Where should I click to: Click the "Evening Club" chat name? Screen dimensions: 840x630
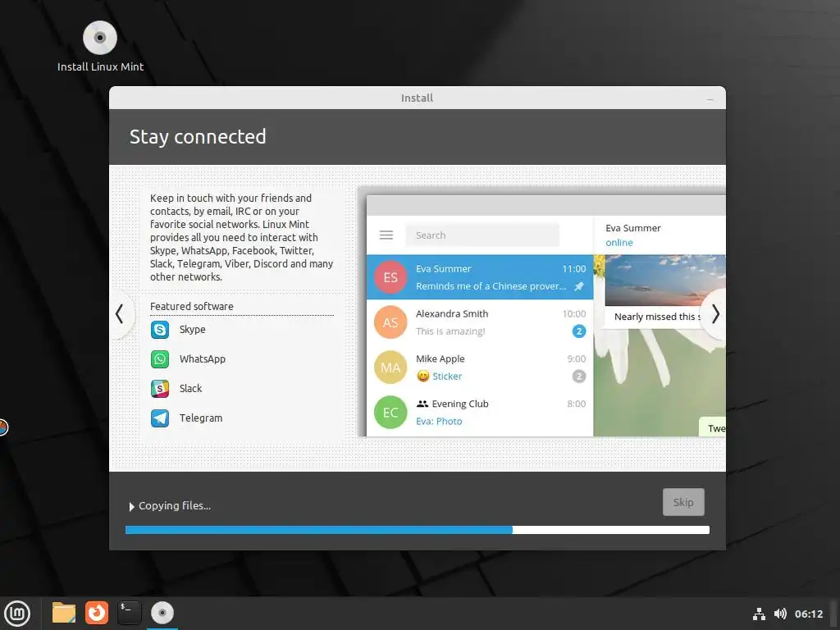coord(460,404)
